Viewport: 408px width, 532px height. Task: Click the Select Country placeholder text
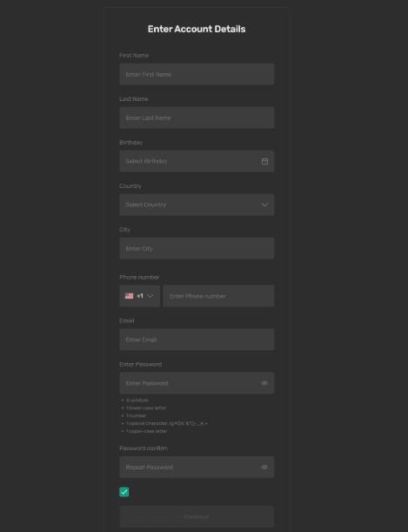(146, 205)
